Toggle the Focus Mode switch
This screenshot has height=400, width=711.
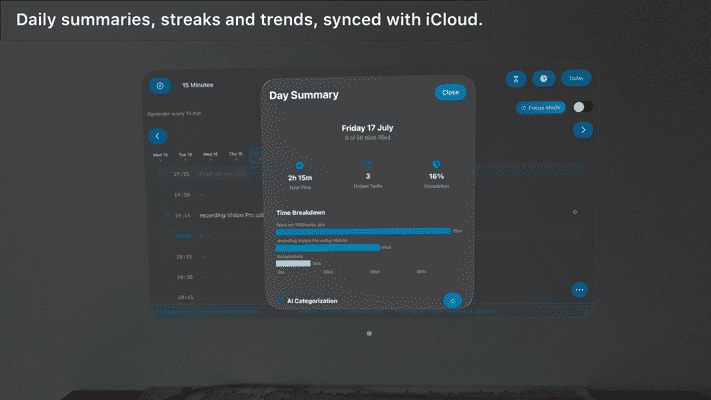(x=583, y=107)
